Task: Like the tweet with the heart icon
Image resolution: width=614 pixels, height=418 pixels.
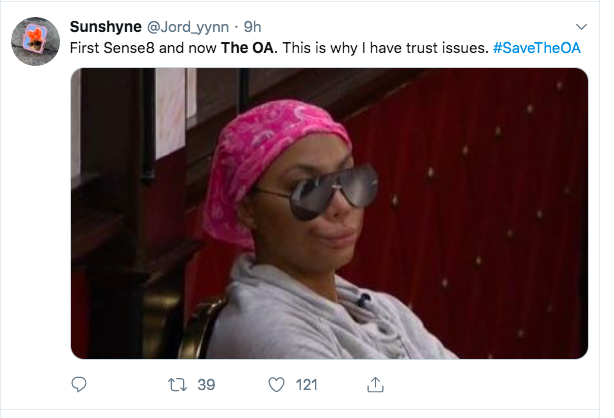Action: (276, 385)
